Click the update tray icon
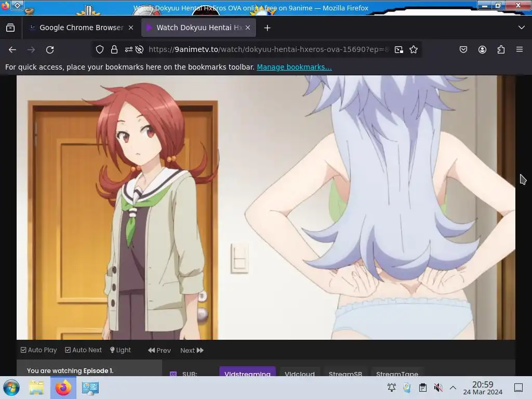 coord(407,387)
